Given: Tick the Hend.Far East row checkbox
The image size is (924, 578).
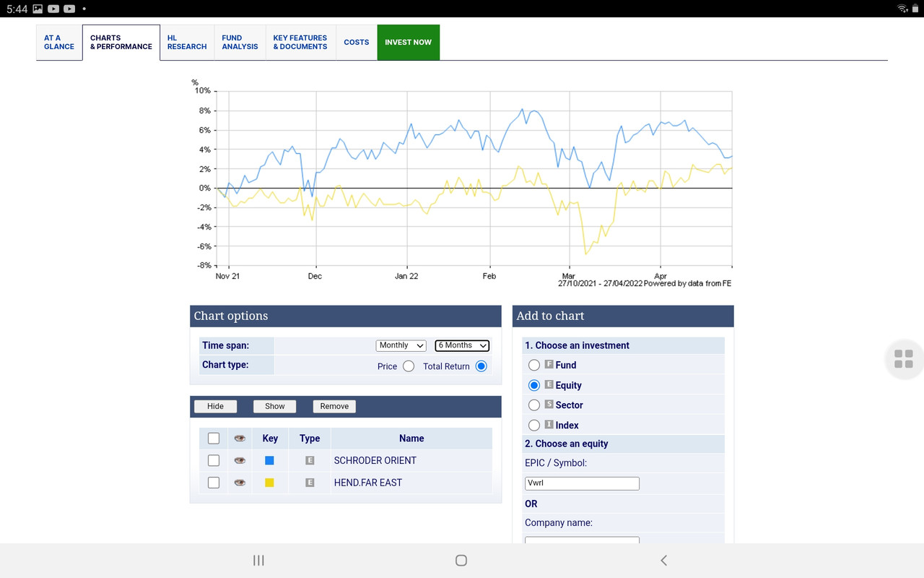Looking at the screenshot, I should (214, 483).
